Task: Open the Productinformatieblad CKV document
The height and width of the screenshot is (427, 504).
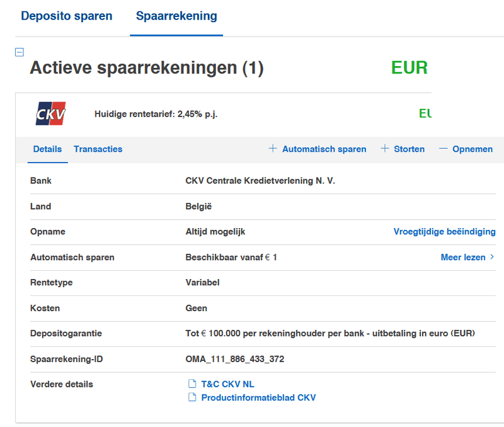Action: pos(258,397)
